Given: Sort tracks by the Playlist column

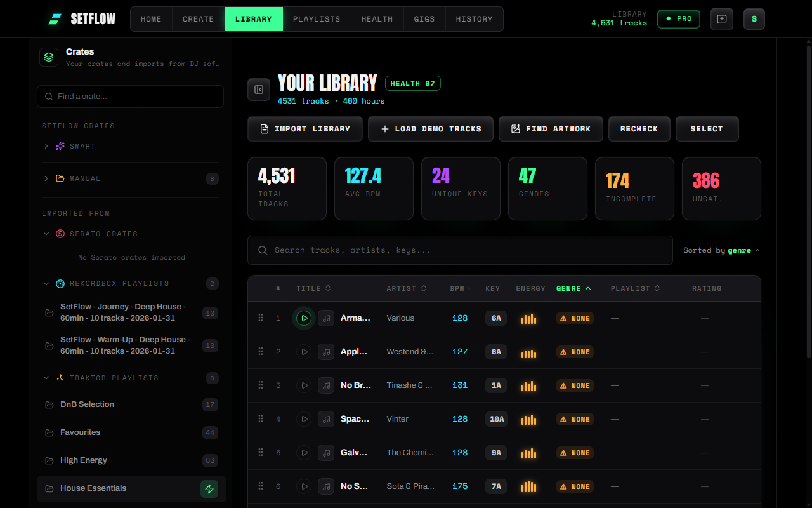Looking at the screenshot, I should 636,288.
